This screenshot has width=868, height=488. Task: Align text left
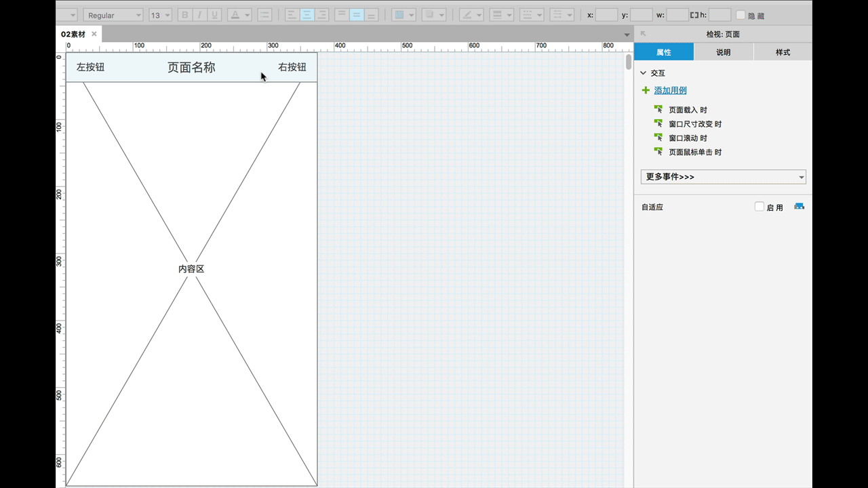click(292, 15)
